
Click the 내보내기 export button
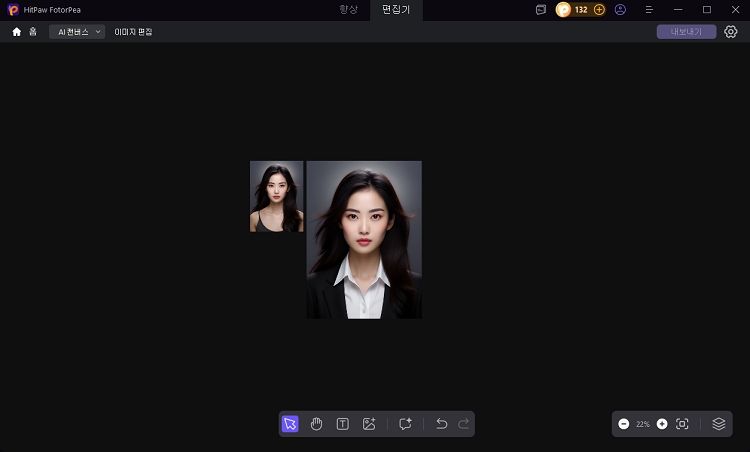point(686,32)
